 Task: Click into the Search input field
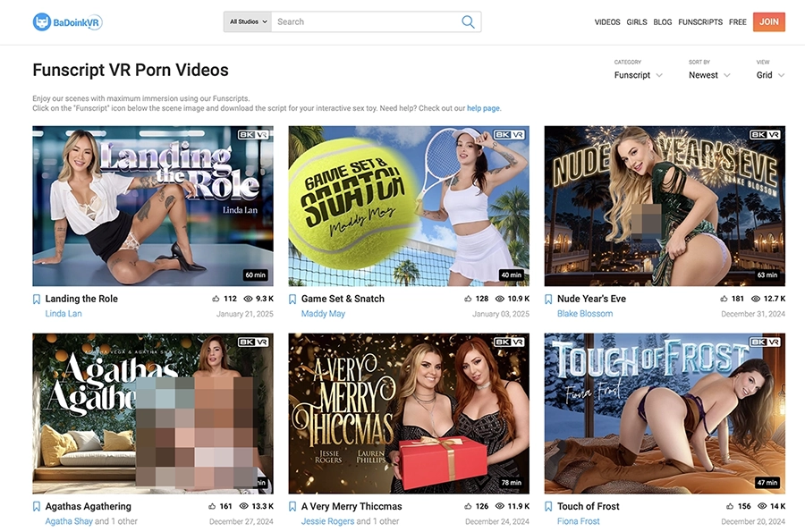[367, 22]
